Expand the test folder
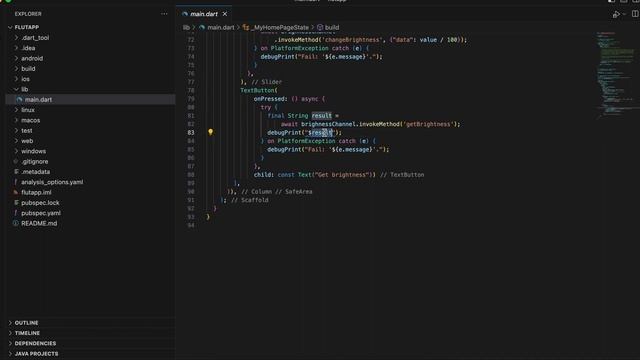Screen dimensions: 640x360 (x=27, y=131)
